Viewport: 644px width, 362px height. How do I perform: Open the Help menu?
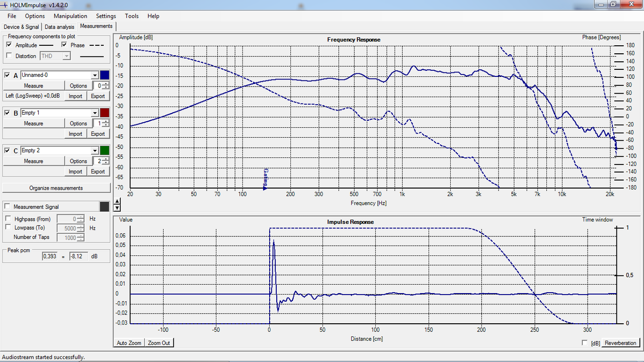(153, 16)
